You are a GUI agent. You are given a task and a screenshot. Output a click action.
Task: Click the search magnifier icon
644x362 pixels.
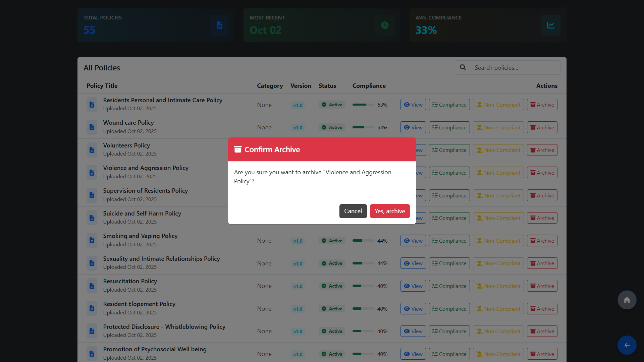463,67
